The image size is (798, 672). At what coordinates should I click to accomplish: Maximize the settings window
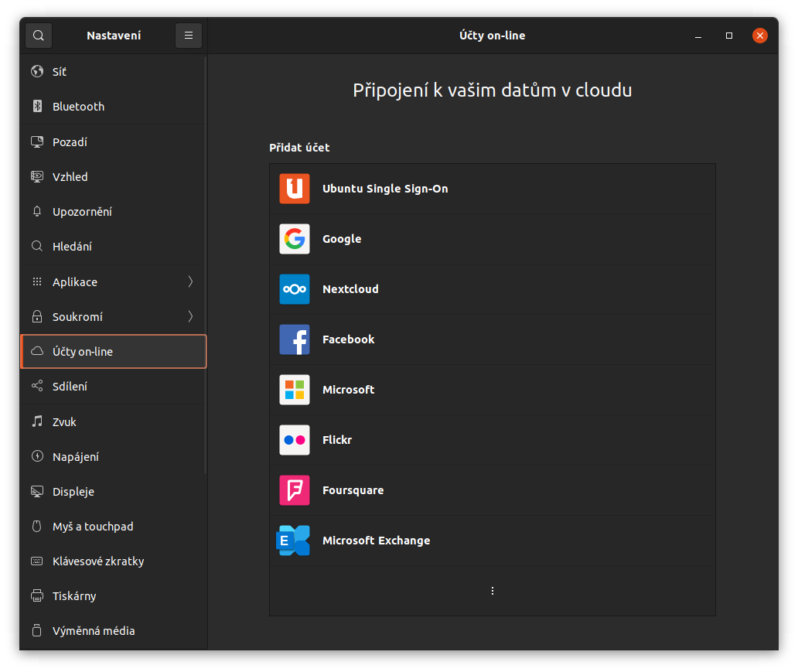(x=729, y=36)
